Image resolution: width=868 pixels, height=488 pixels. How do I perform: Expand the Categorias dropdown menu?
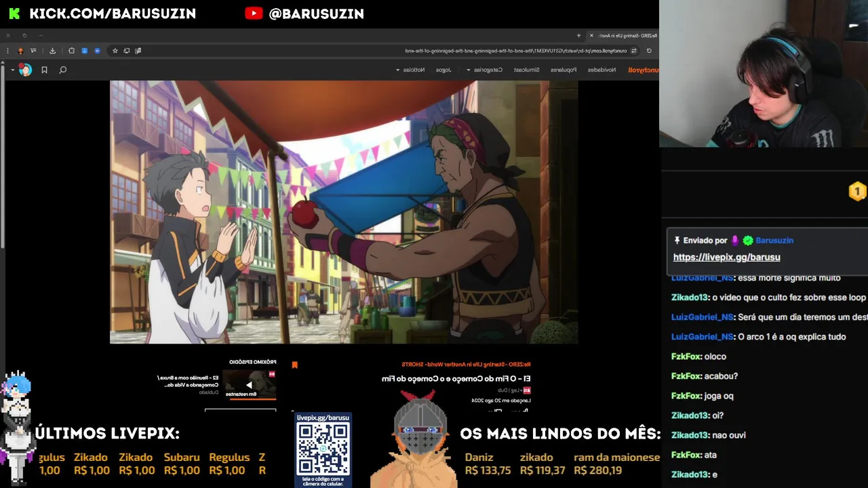pyautogui.click(x=484, y=70)
